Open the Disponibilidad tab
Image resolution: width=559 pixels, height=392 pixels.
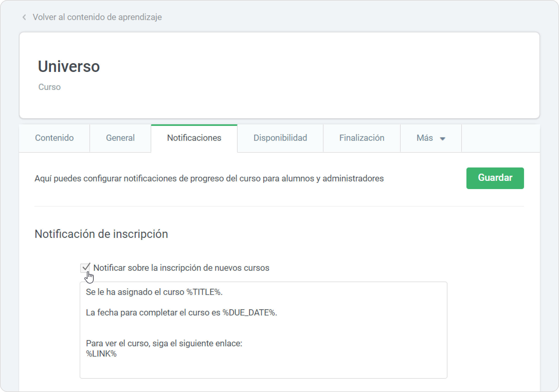point(280,138)
